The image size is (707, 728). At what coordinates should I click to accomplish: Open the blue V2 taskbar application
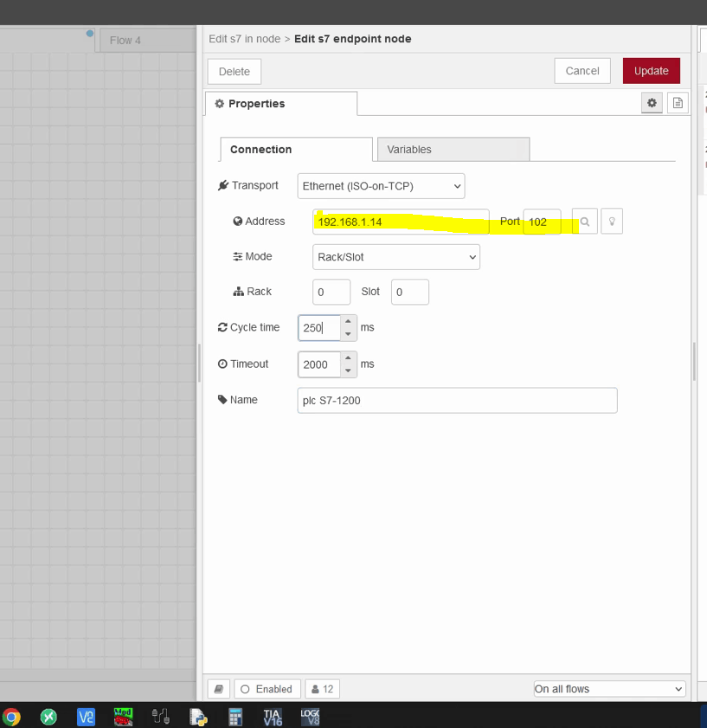86,717
